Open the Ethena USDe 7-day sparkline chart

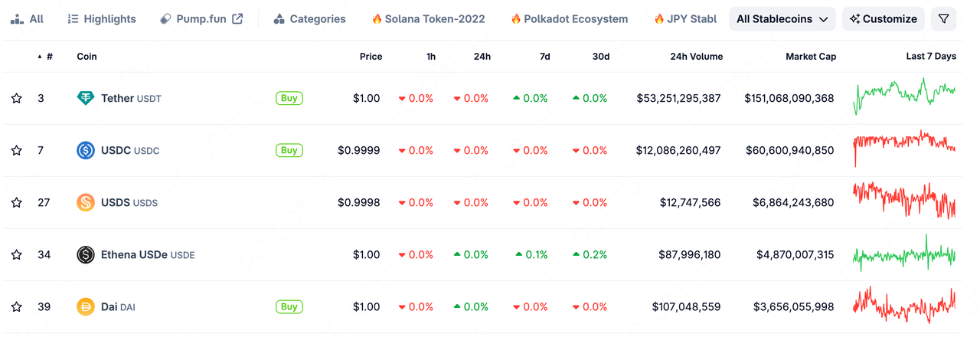904,254
